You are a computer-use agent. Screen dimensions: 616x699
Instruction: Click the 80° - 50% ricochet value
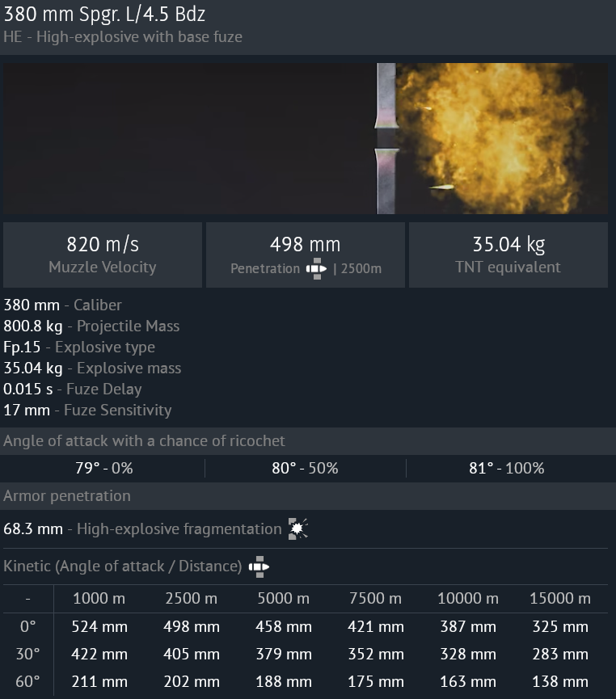click(305, 469)
